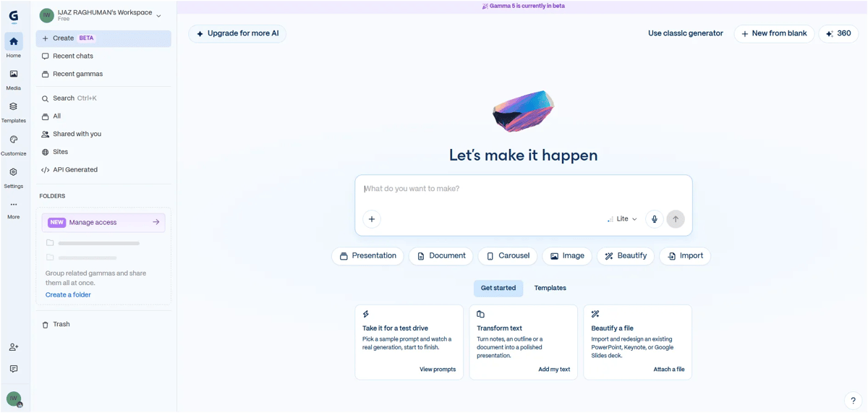Screen dimensions: 868x413
Task: Click the Take it for a test drive title
Action: coord(395,328)
